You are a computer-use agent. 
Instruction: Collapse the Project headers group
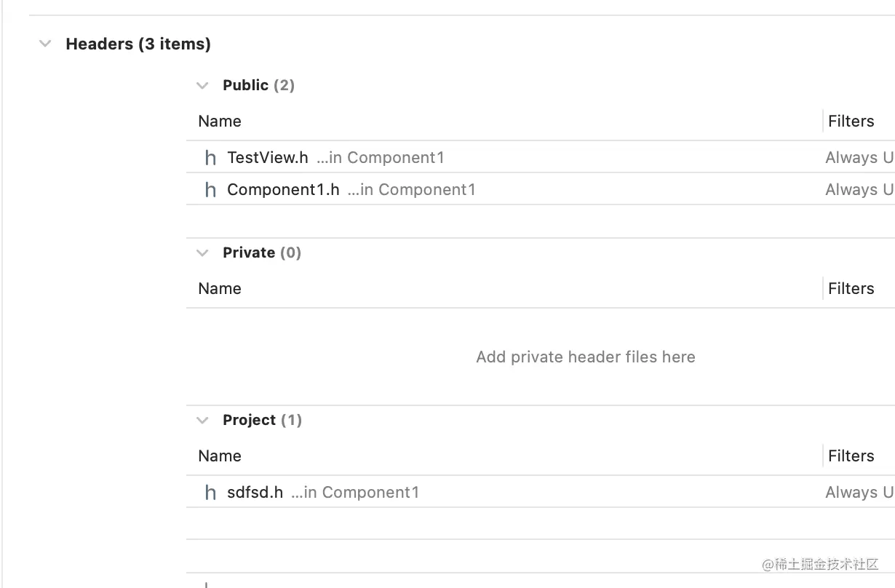pos(202,420)
